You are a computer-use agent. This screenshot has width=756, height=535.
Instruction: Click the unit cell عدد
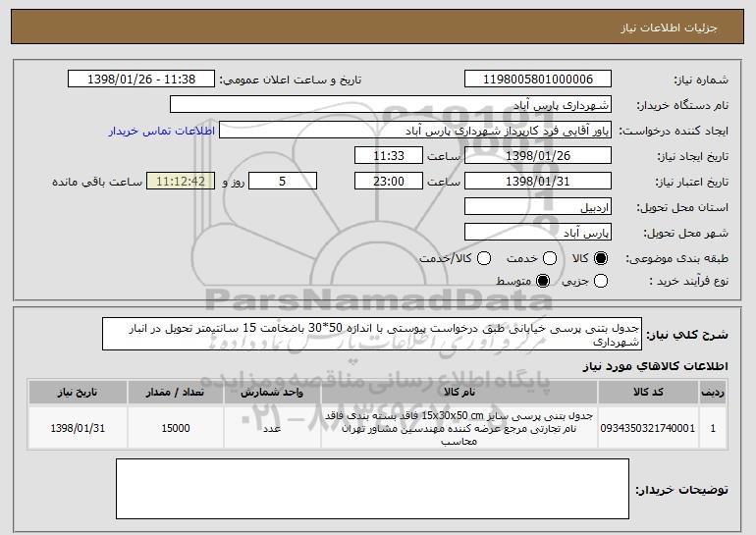pos(272,428)
